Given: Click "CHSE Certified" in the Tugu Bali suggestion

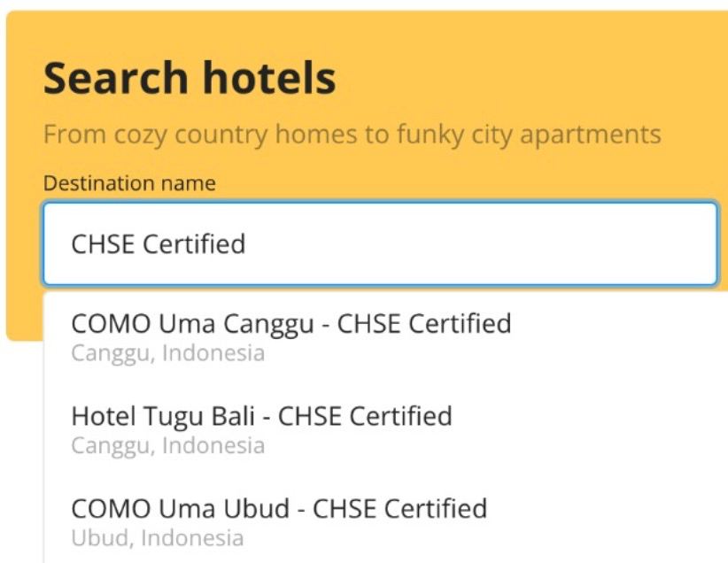Looking at the screenshot, I should point(365,417).
